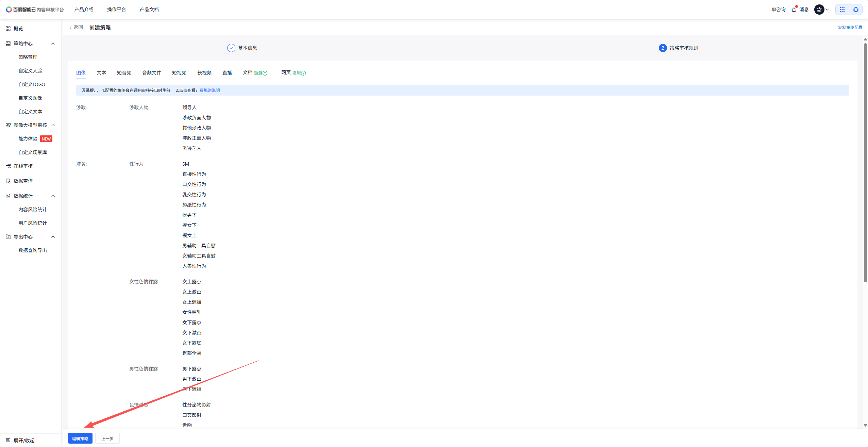Click the notification bell icon
Image resolution: width=868 pixels, height=447 pixels.
(794, 10)
